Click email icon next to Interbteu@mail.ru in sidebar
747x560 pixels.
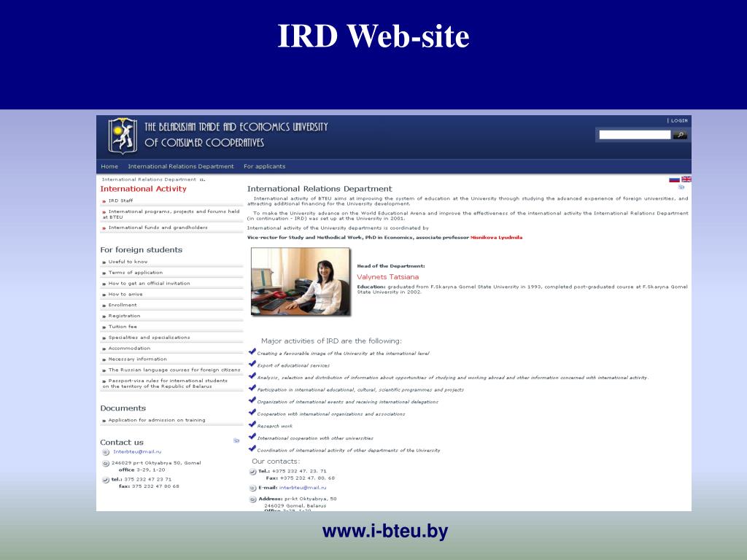[106, 452]
